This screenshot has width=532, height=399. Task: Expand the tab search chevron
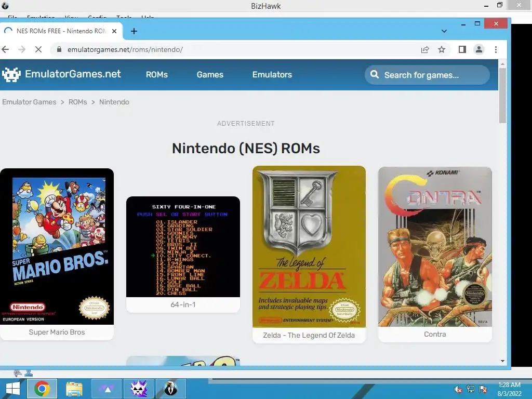point(444,31)
